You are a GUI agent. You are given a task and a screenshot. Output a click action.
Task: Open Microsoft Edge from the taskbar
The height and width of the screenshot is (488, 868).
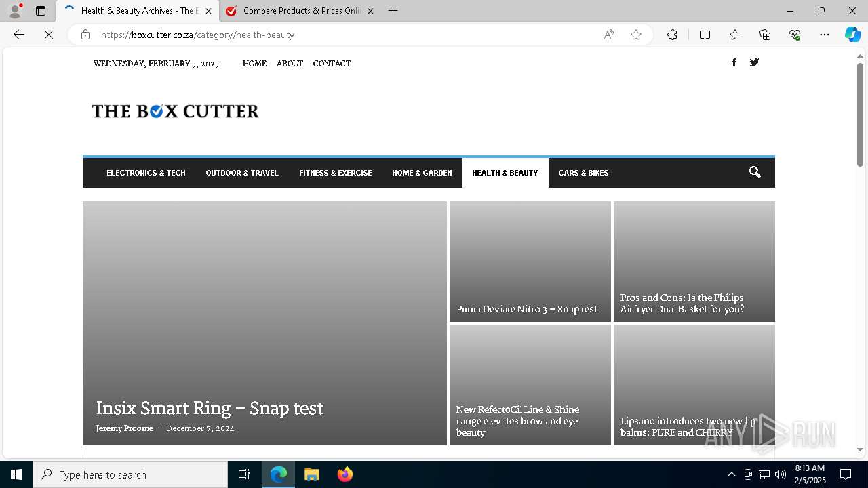coord(279,474)
